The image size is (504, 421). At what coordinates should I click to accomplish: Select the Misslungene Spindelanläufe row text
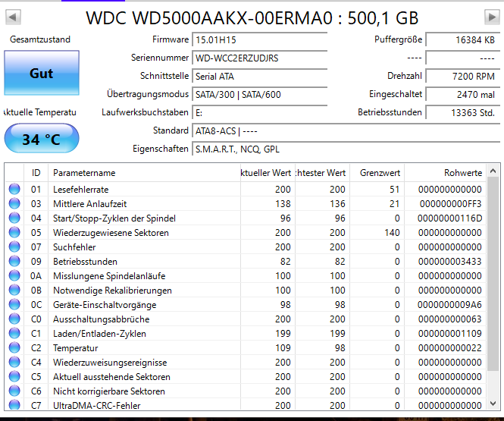109,276
